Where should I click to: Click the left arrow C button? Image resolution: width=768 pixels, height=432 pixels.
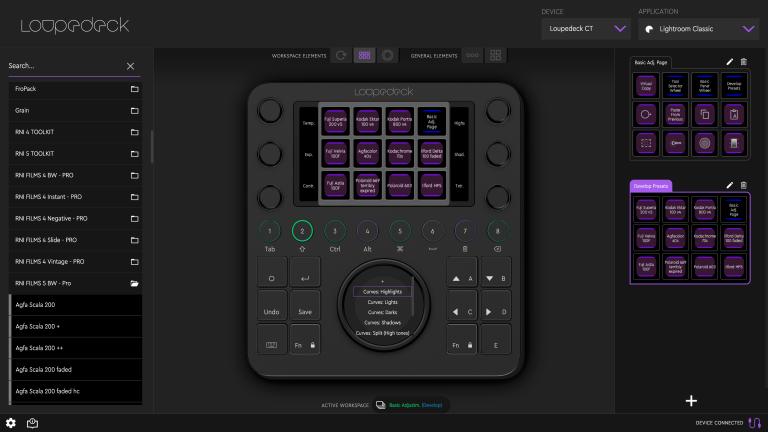pos(462,306)
